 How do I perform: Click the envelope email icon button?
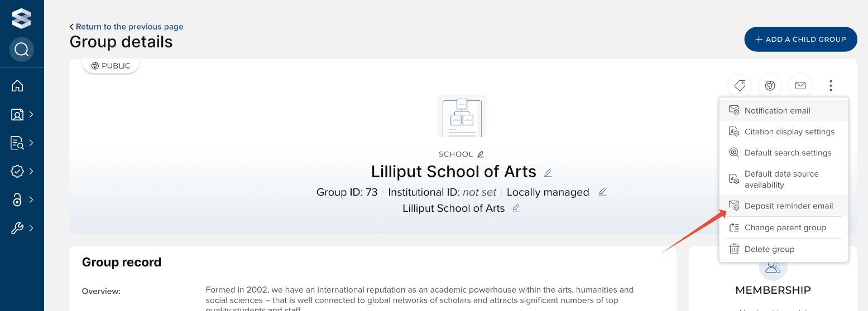[x=800, y=85]
